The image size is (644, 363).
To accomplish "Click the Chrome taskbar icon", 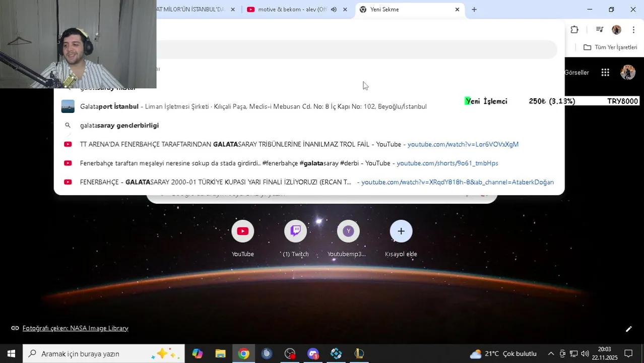I will [x=243, y=353].
